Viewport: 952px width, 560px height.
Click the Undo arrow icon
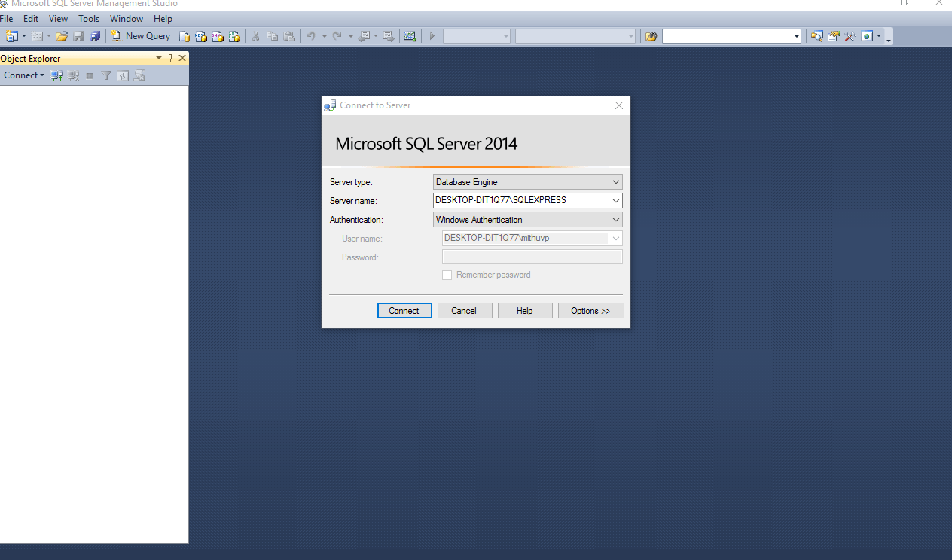tap(310, 36)
